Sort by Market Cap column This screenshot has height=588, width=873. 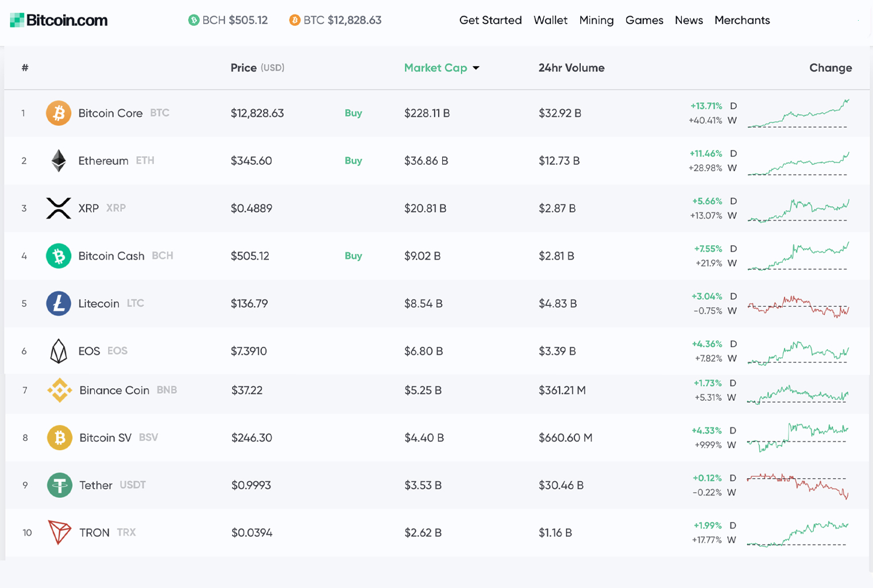point(435,68)
